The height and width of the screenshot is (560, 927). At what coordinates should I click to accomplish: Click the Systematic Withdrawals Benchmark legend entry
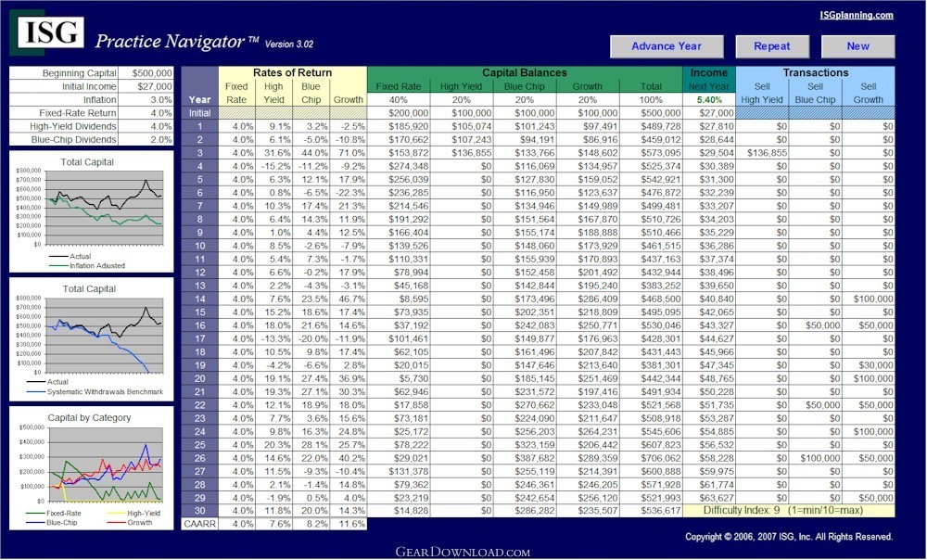click(95, 391)
